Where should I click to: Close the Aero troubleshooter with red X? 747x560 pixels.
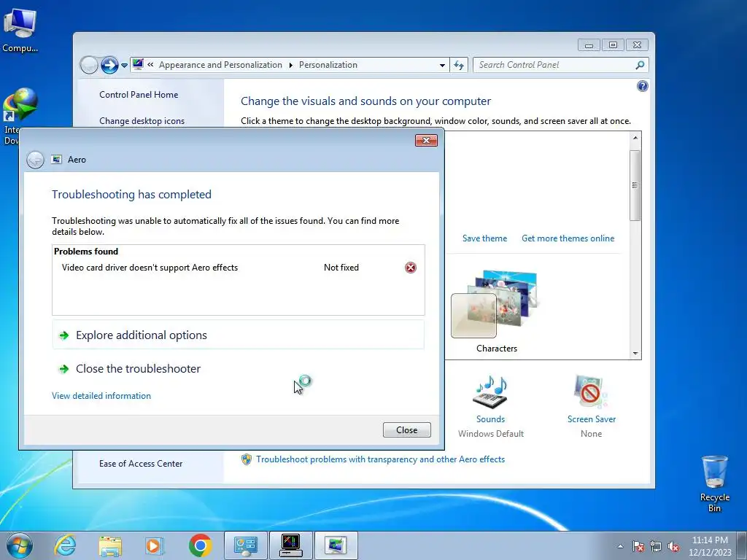coord(426,140)
